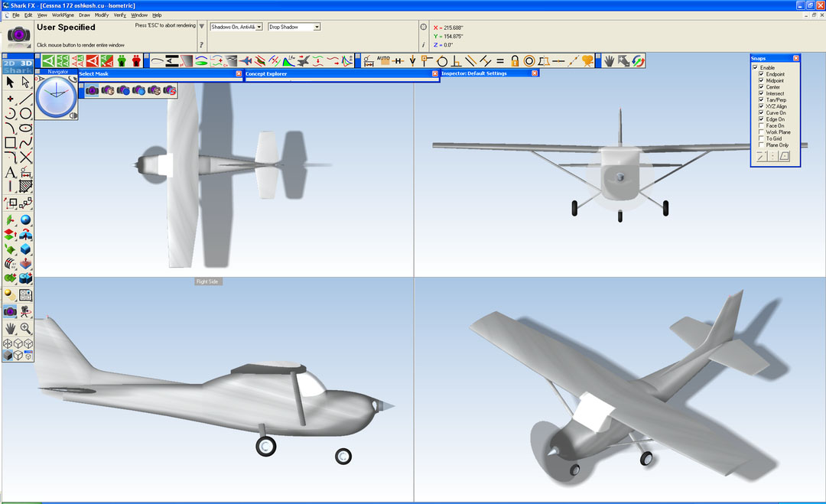Expand the arrow beside the User Specified prompt
The image size is (826, 504).
coord(201,26)
